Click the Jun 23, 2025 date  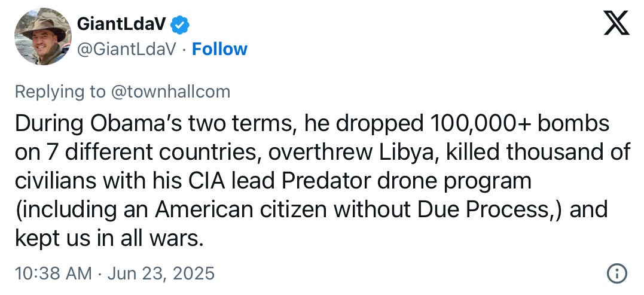coord(160,273)
